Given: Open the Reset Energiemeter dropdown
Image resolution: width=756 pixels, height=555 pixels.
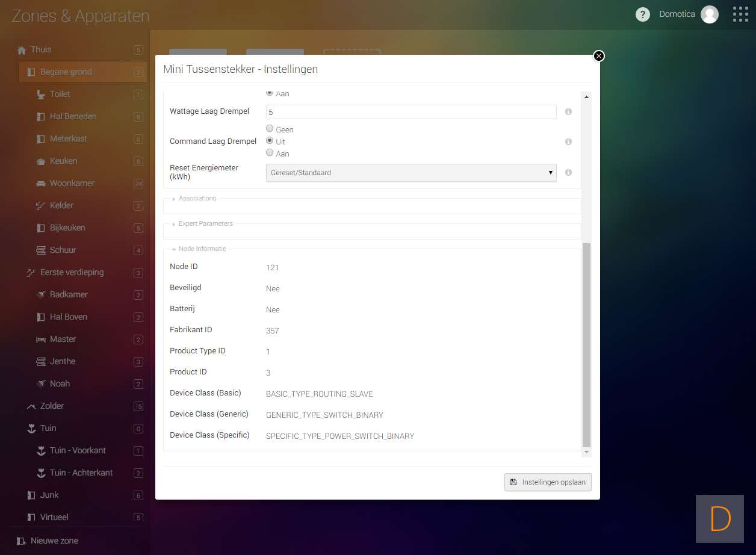Looking at the screenshot, I should 411,173.
